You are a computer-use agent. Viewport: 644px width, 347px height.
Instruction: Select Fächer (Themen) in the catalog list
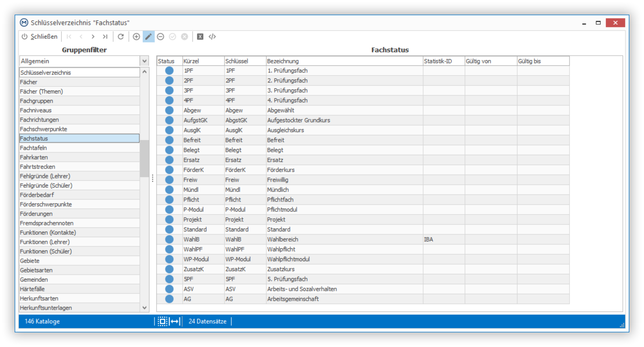pyautogui.click(x=79, y=91)
